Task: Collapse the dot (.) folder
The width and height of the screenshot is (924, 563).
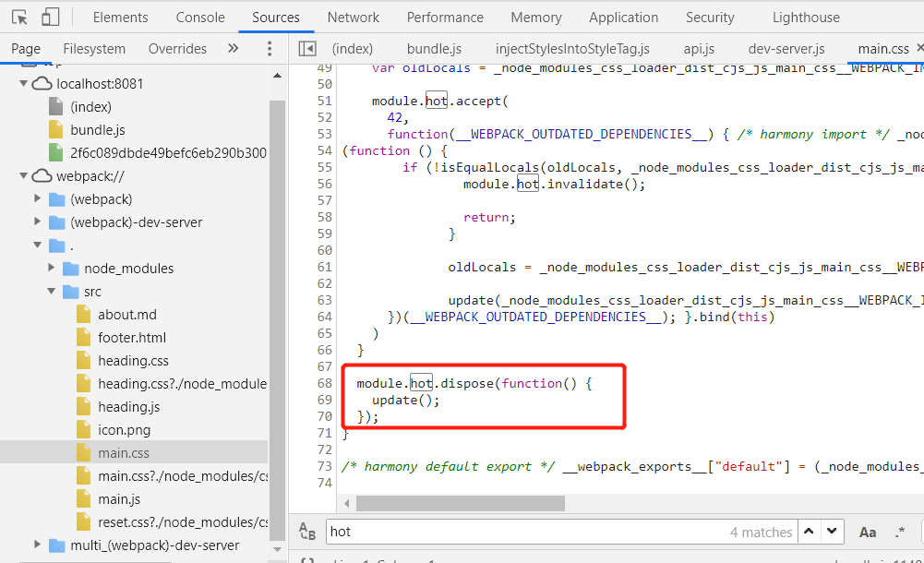Action: 37,245
